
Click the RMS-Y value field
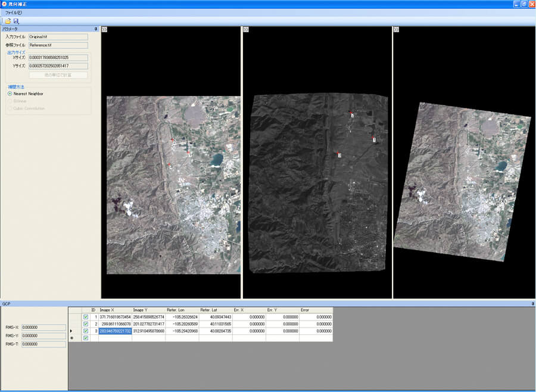pyautogui.click(x=43, y=335)
